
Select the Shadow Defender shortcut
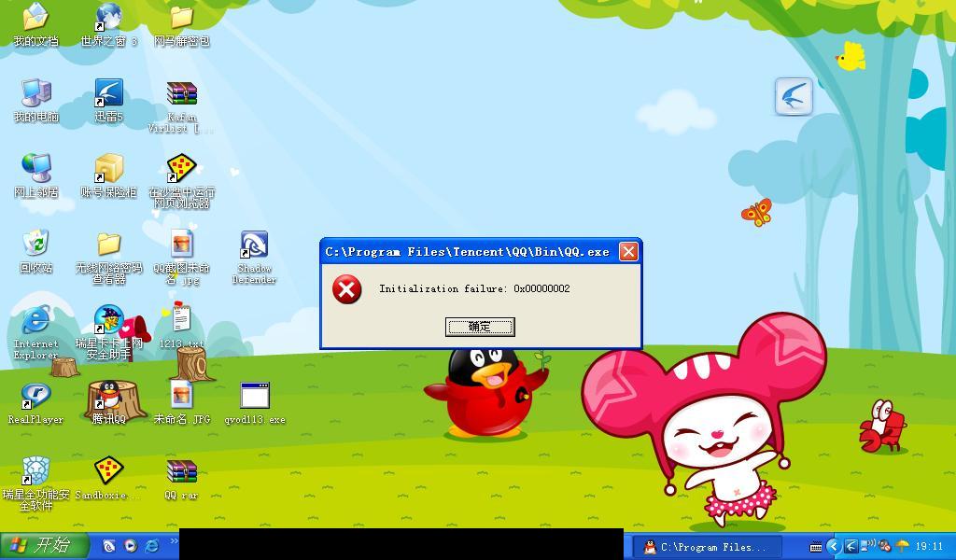(254, 258)
